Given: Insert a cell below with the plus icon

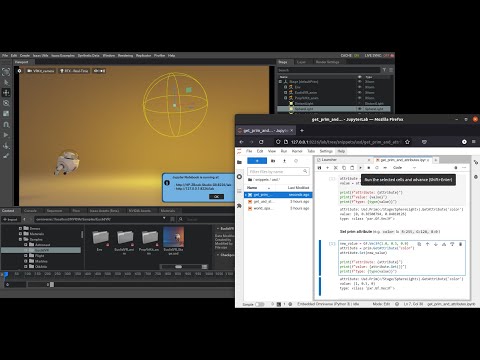Looking at the screenshot, I should pos(327,168).
